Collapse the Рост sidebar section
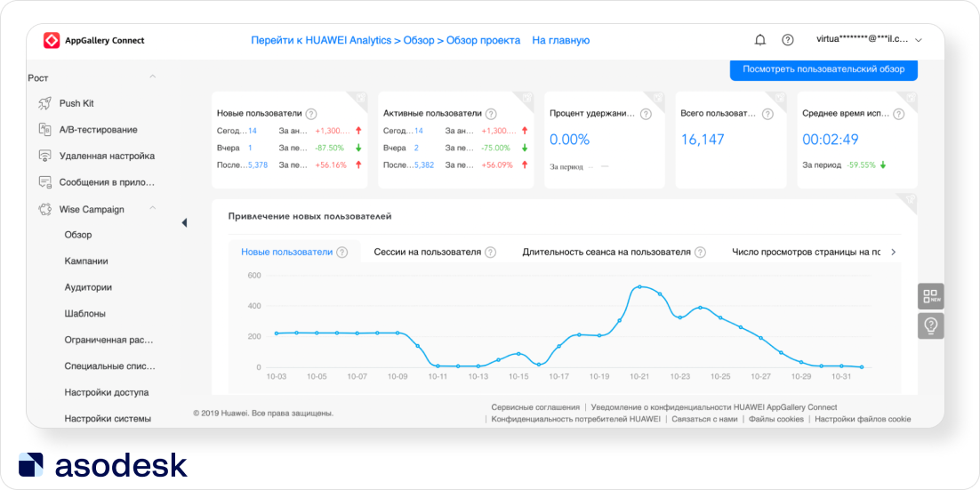Viewport: 980px width, 490px height. [x=152, y=77]
